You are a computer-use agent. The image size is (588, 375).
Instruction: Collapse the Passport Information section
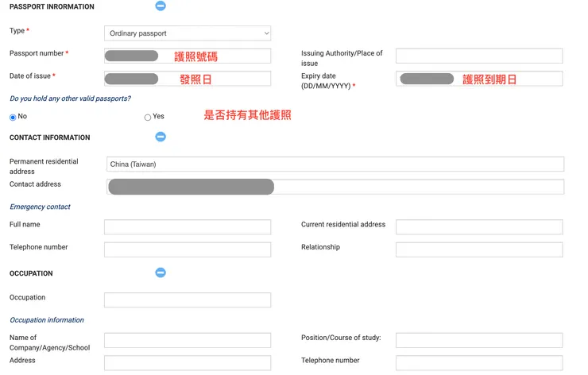pyautogui.click(x=161, y=6)
